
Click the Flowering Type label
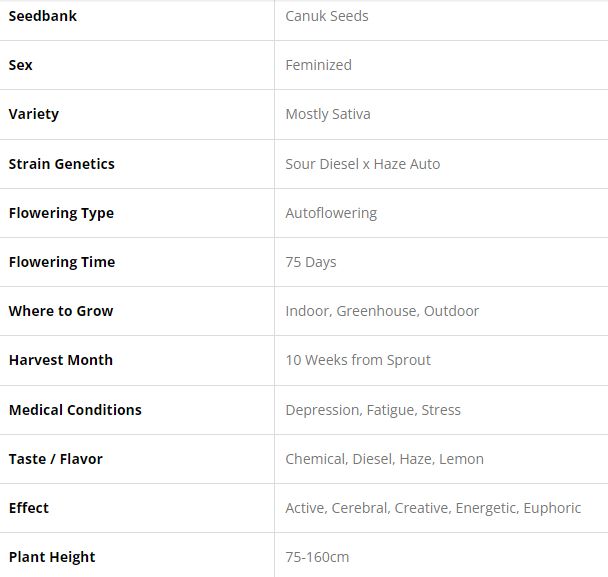[x=61, y=213]
